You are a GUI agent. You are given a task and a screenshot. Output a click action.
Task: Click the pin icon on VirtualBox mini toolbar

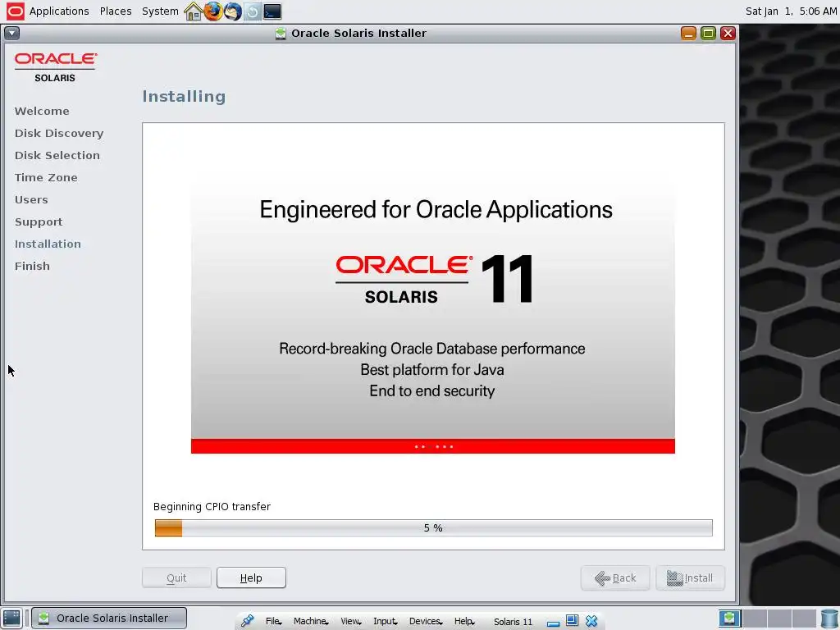point(247,621)
